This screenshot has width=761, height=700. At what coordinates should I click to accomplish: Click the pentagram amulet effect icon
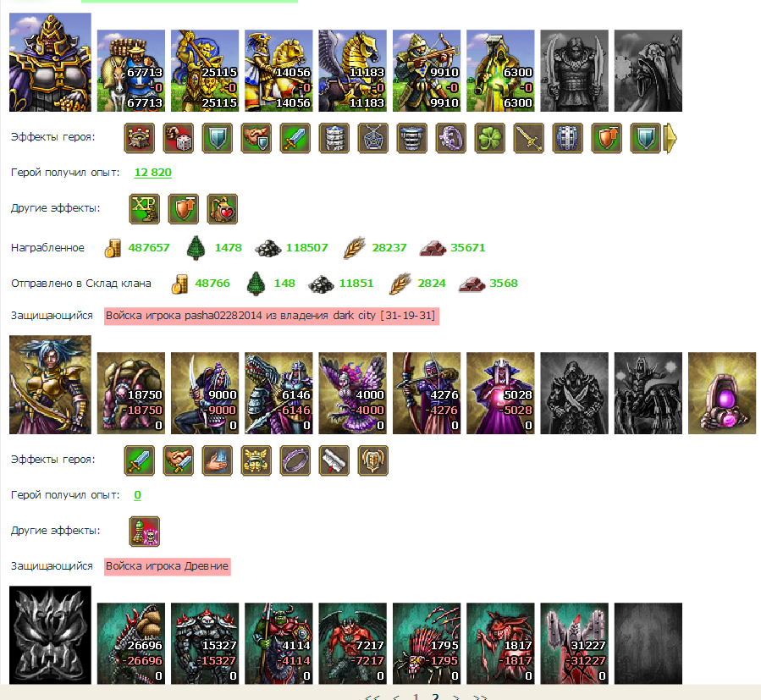coord(372,138)
